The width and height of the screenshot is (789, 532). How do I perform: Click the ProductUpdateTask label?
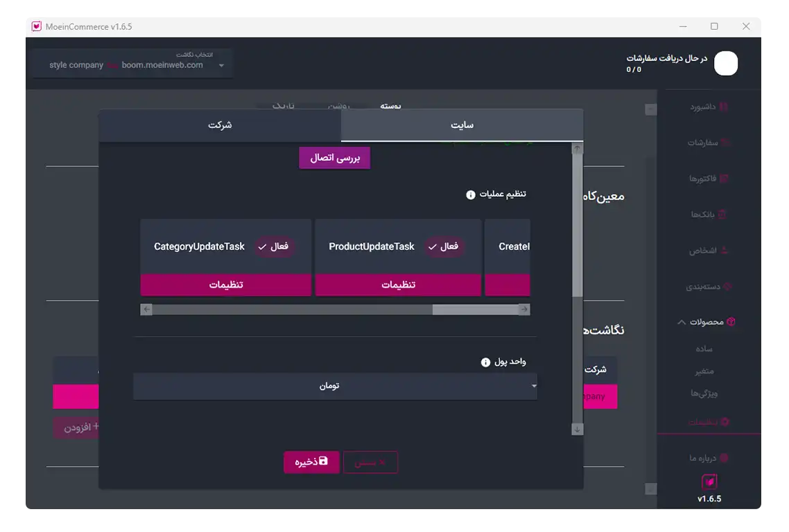click(372, 247)
